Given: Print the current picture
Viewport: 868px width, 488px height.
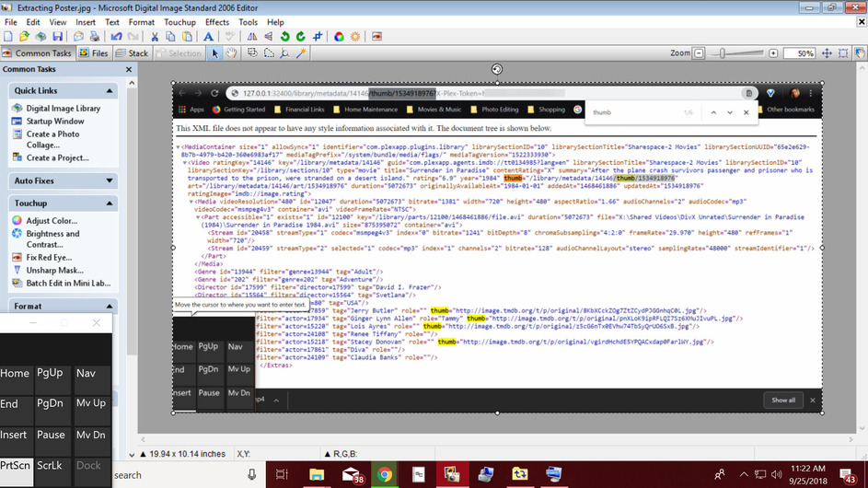Looking at the screenshot, I should coord(95,37).
